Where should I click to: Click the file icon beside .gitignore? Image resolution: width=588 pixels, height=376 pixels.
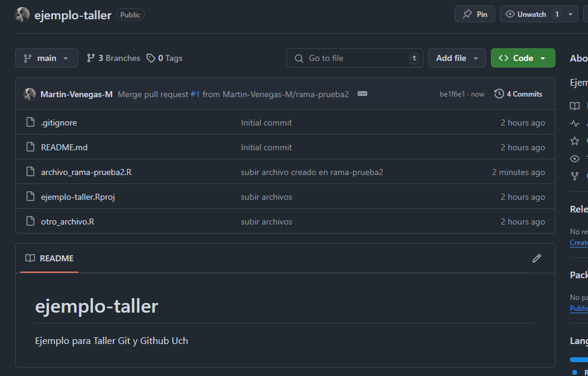[30, 123]
